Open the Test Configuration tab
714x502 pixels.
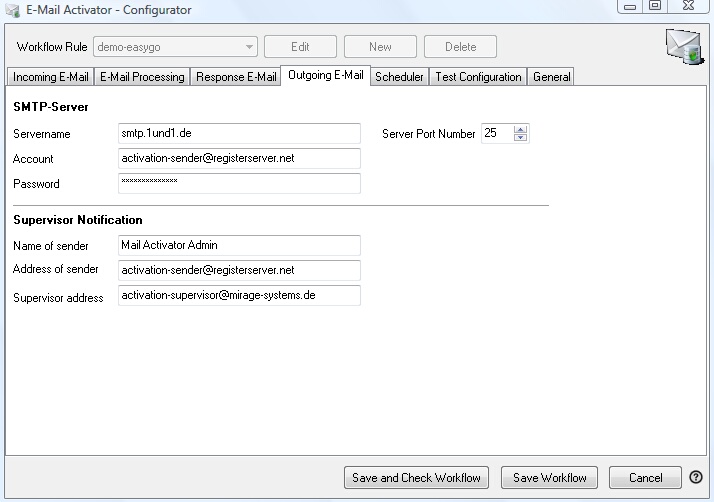[x=478, y=77]
